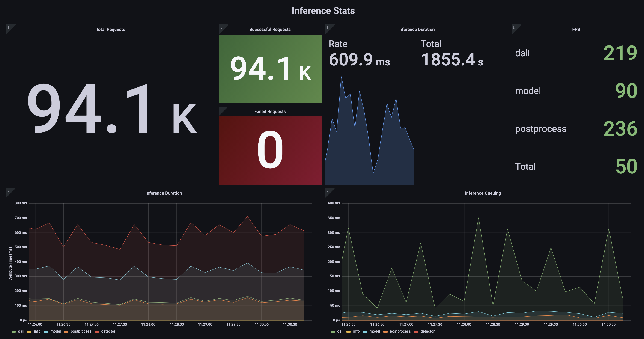Click info icon on Inference Queuing panel
The width and height of the screenshot is (644, 339).
click(x=328, y=191)
